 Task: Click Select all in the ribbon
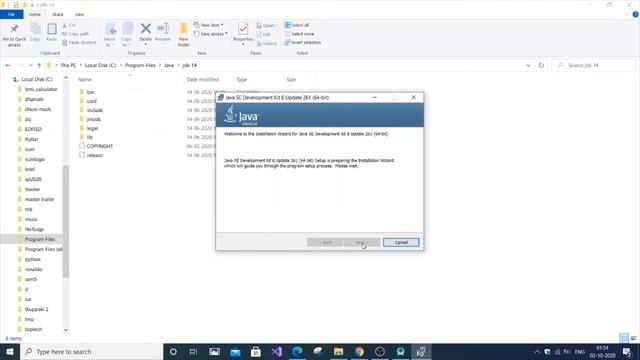[x=297, y=25]
